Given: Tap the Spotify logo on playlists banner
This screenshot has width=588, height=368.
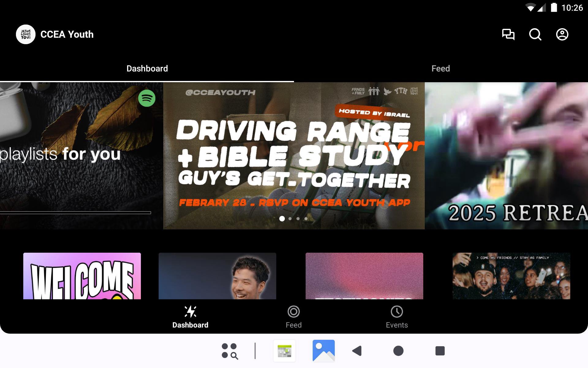Looking at the screenshot, I should pyautogui.click(x=147, y=98).
